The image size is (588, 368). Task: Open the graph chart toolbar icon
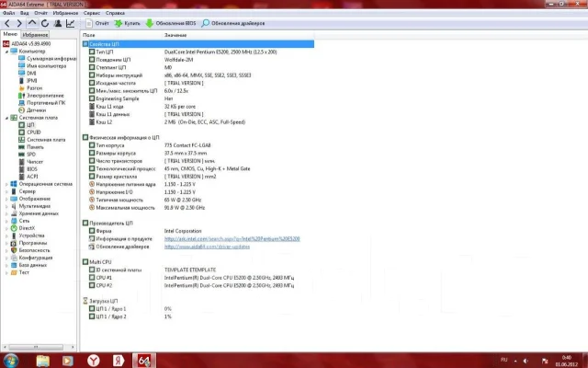pos(70,23)
